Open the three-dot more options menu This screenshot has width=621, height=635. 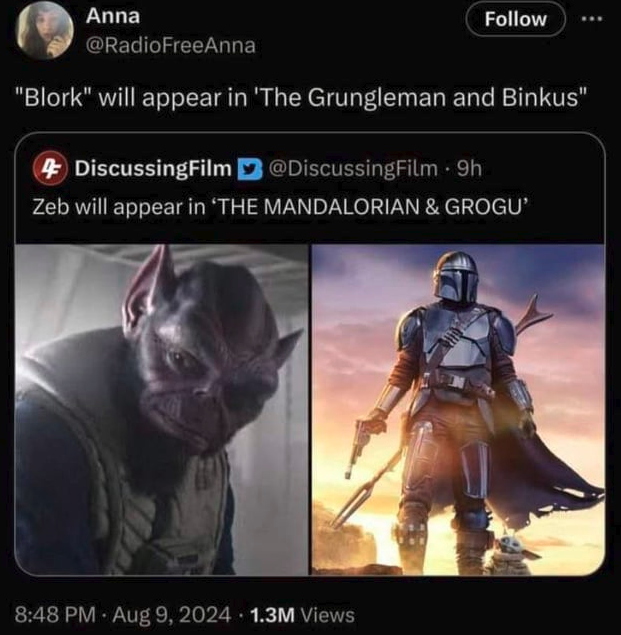pyautogui.click(x=592, y=19)
